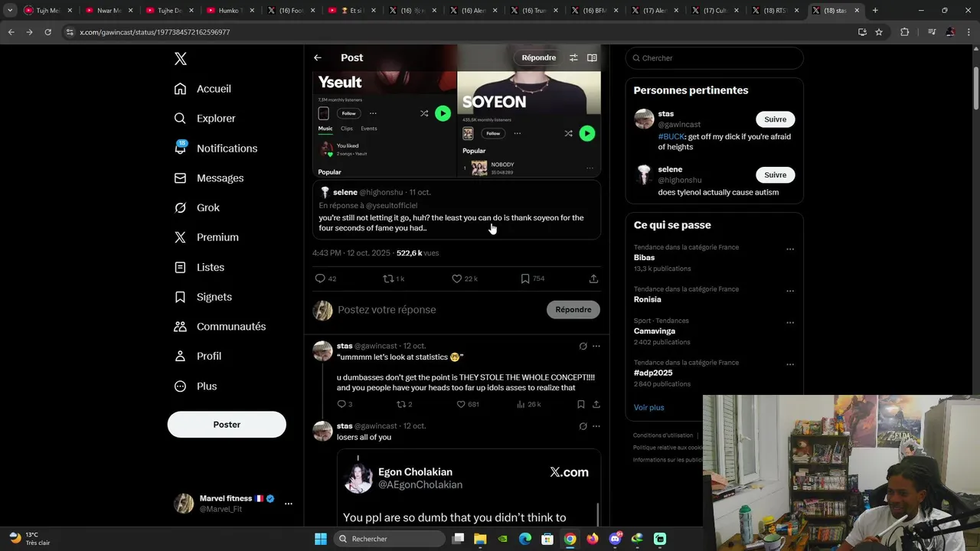Open the Windows Start menu

pyautogui.click(x=321, y=539)
